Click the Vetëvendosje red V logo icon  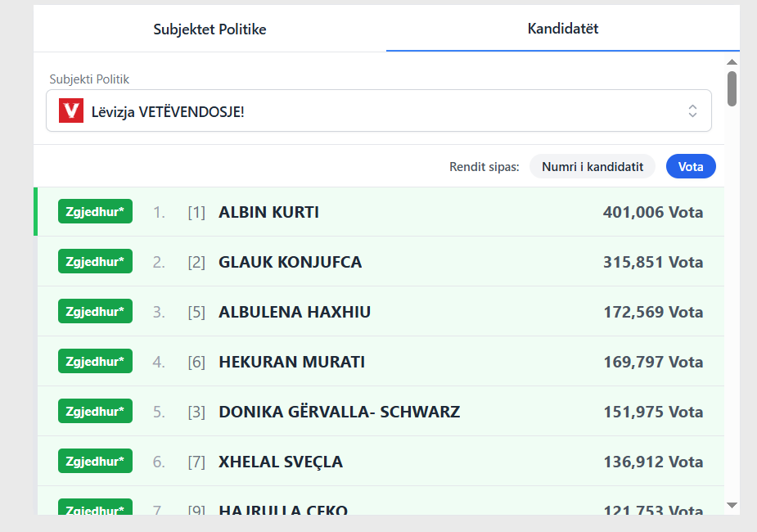[71, 110]
